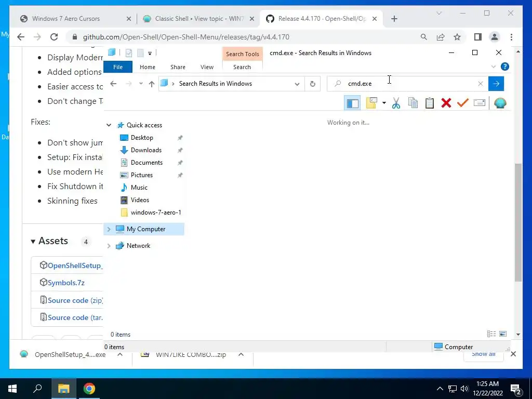Screen dimensions: 532x399
Task: Click the blue search go arrow
Action: click(496, 84)
